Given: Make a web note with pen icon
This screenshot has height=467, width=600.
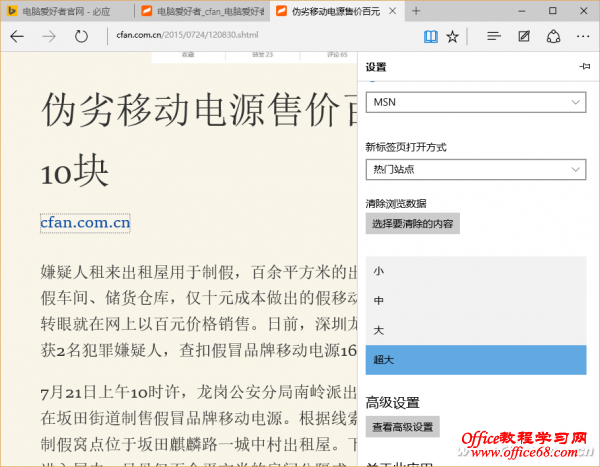Looking at the screenshot, I should 524,36.
